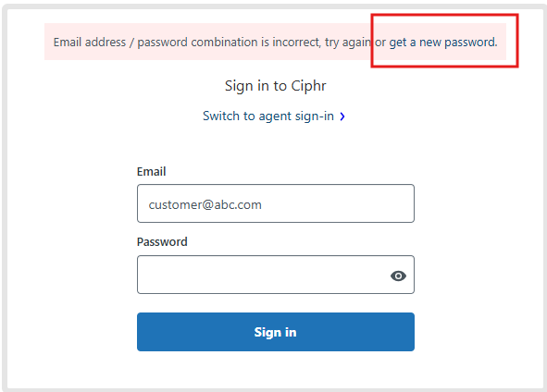The height and width of the screenshot is (392, 547).
Task: Click the word password in reset link
Action: (x=470, y=43)
